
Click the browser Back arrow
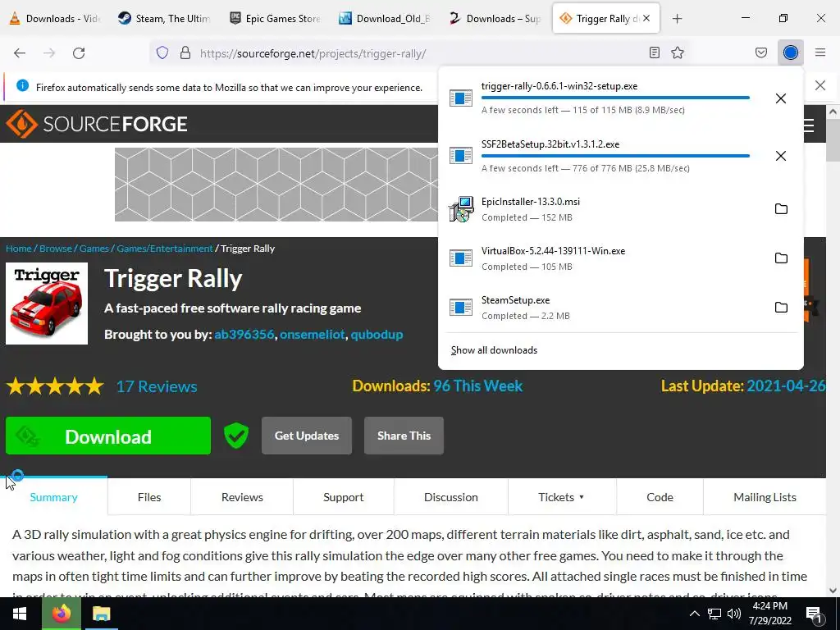(20, 52)
